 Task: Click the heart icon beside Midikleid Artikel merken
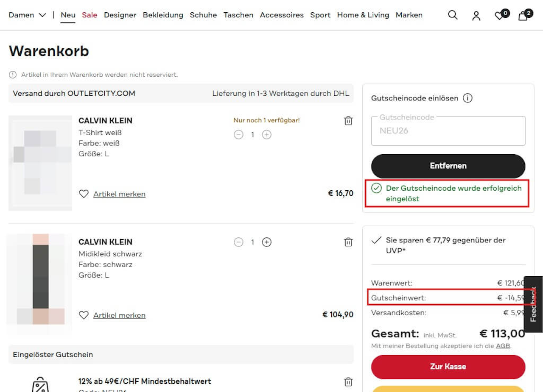pos(84,315)
